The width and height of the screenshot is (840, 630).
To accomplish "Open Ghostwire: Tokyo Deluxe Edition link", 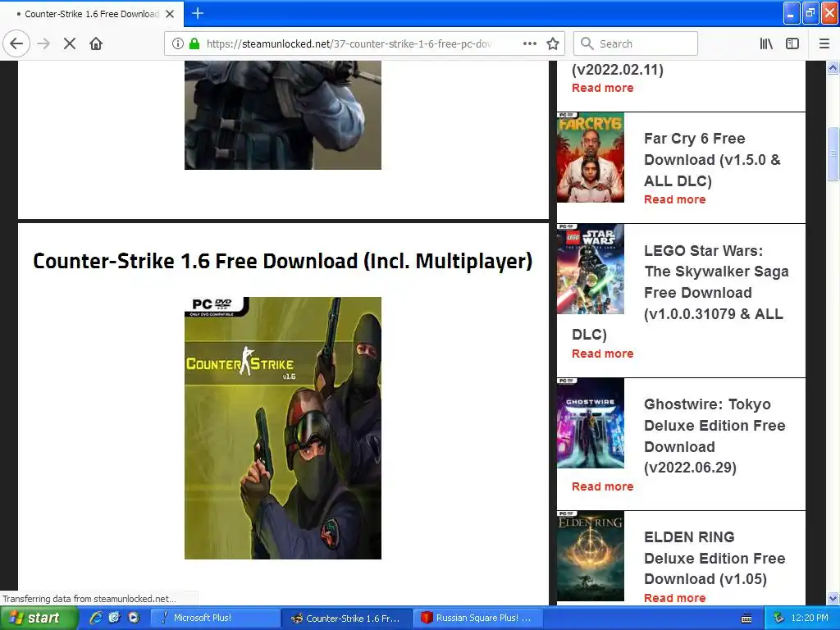I will (714, 436).
